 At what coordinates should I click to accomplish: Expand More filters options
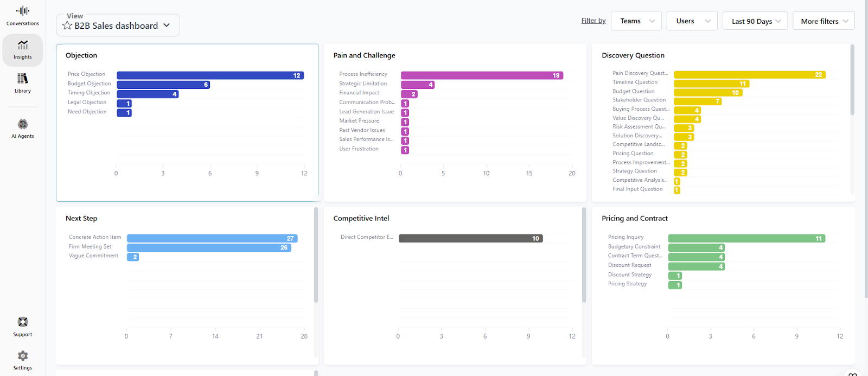824,21
